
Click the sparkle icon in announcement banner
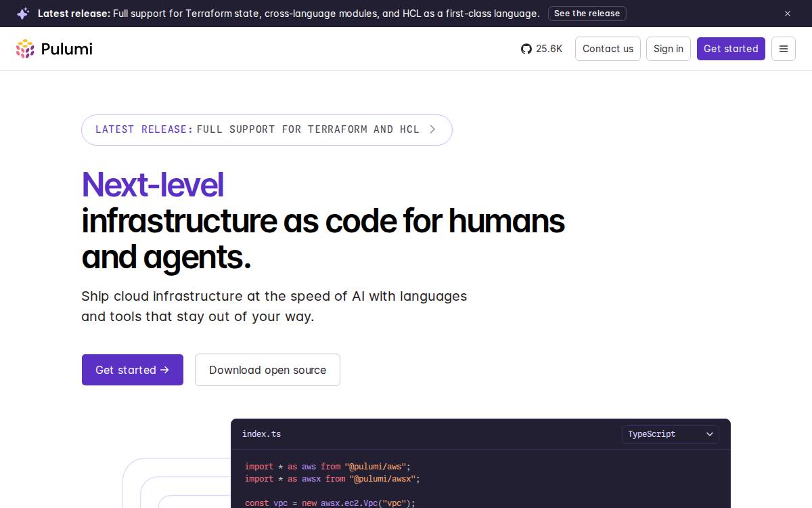pyautogui.click(x=23, y=14)
